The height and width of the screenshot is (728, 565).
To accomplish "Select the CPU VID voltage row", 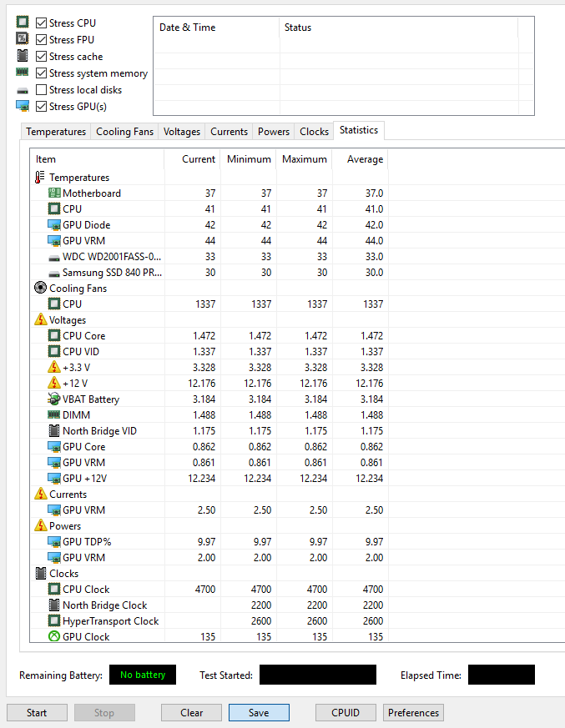I will (209, 351).
